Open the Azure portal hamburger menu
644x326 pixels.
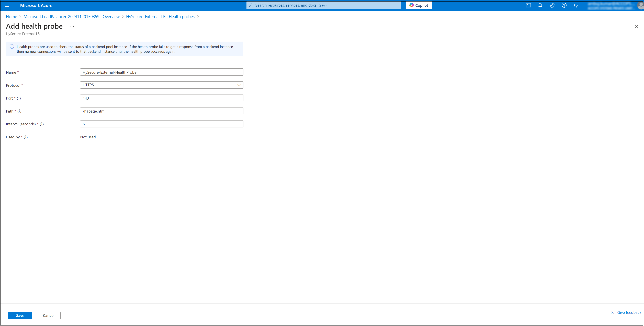[x=7, y=5]
